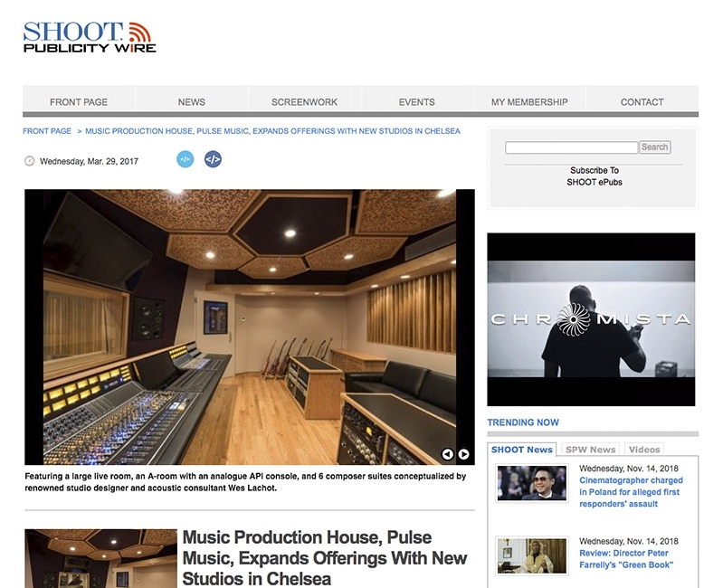
Task: Click the SHOOT Publicity Wire logo
Action: coord(90,37)
